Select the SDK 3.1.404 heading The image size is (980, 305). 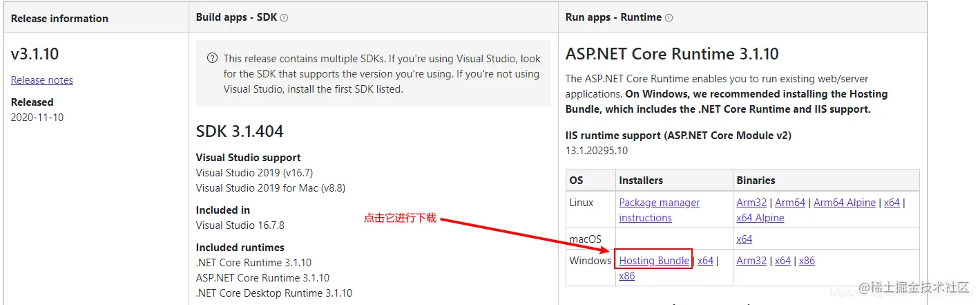click(x=240, y=131)
